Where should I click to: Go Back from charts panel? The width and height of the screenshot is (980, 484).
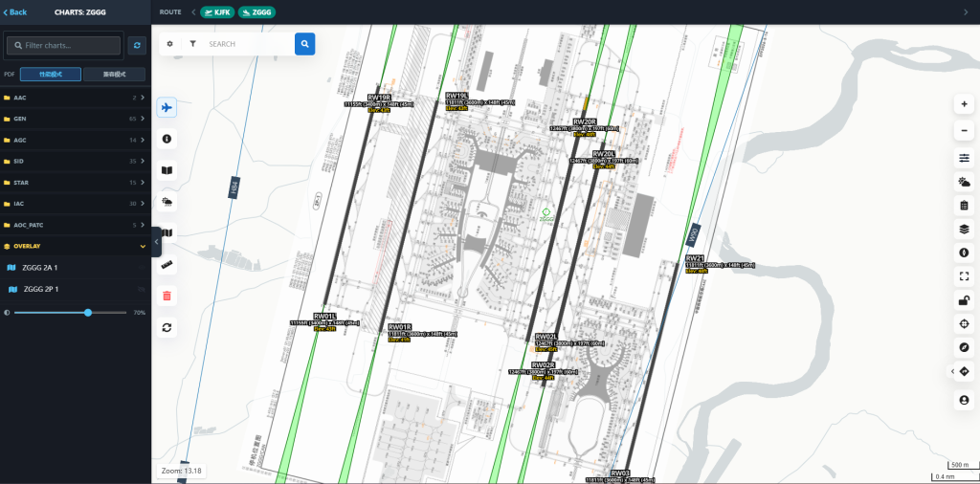pyautogui.click(x=15, y=11)
